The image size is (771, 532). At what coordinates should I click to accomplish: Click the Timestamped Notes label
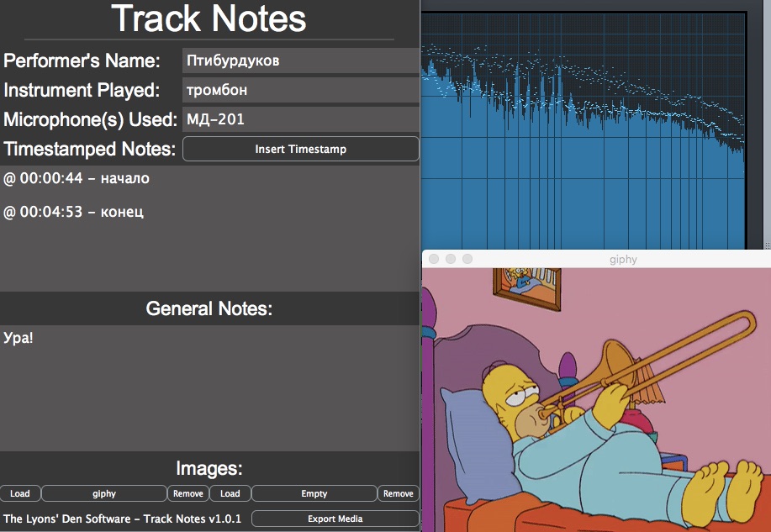pos(89,149)
